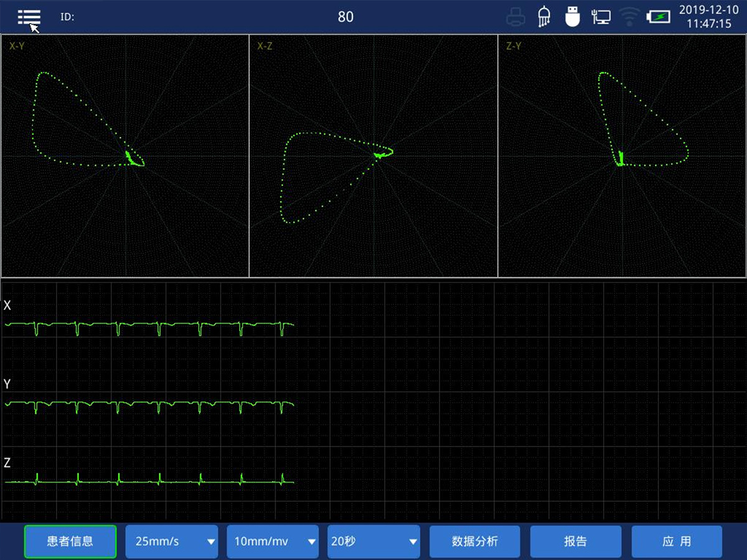
Task: Open the 20秒 duration dropdown
Action: tap(374, 541)
